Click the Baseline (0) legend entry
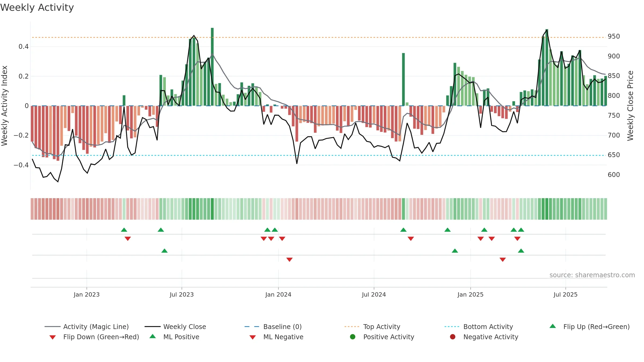Image resolution: width=644 pixels, height=362 pixels. point(273,327)
